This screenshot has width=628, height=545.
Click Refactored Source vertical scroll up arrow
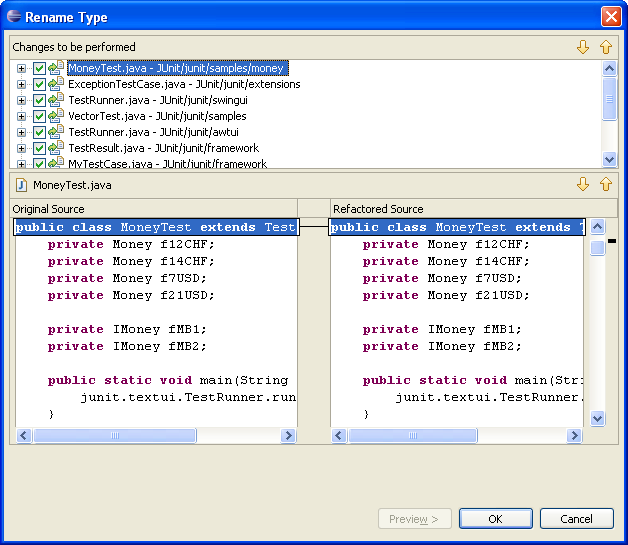click(x=597, y=227)
